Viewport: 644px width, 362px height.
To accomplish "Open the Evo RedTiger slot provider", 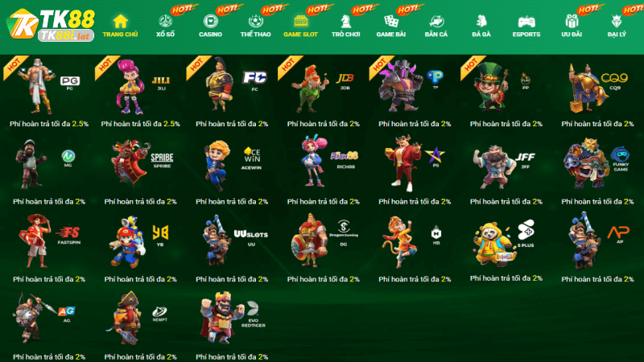I will [x=232, y=326].
